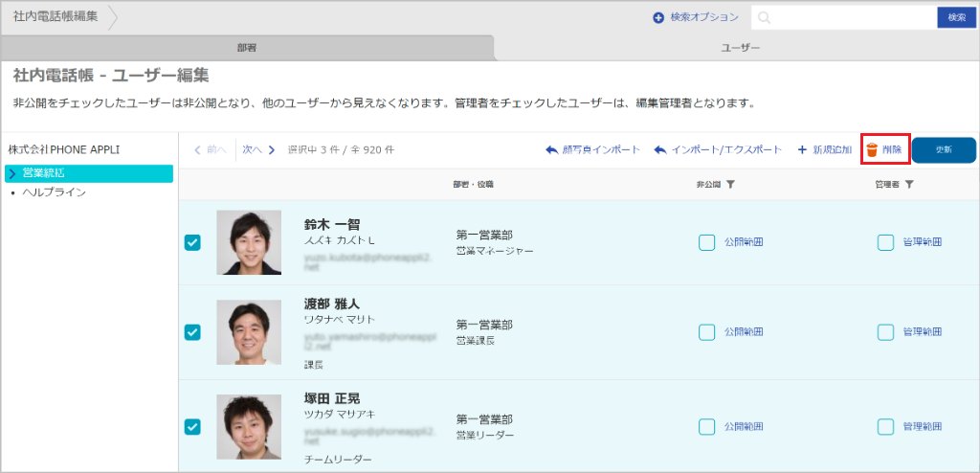Click the 顔写真インポート arrow icon

click(x=551, y=150)
